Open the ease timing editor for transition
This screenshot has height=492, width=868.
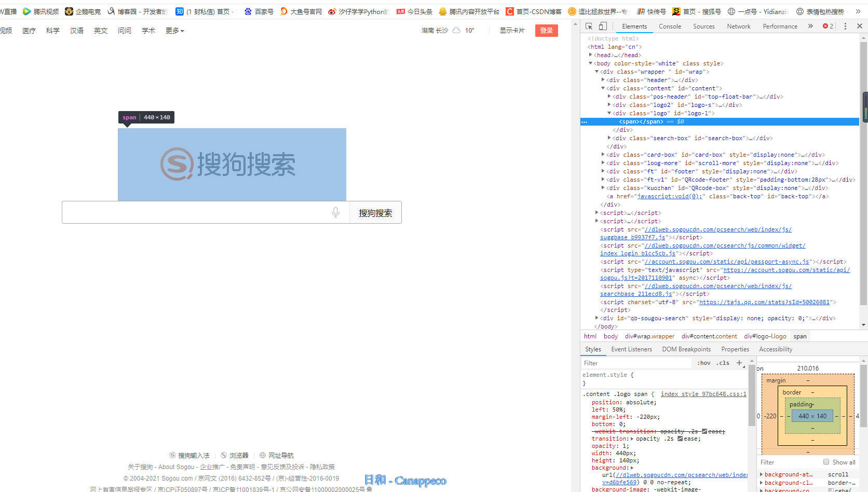680,439
